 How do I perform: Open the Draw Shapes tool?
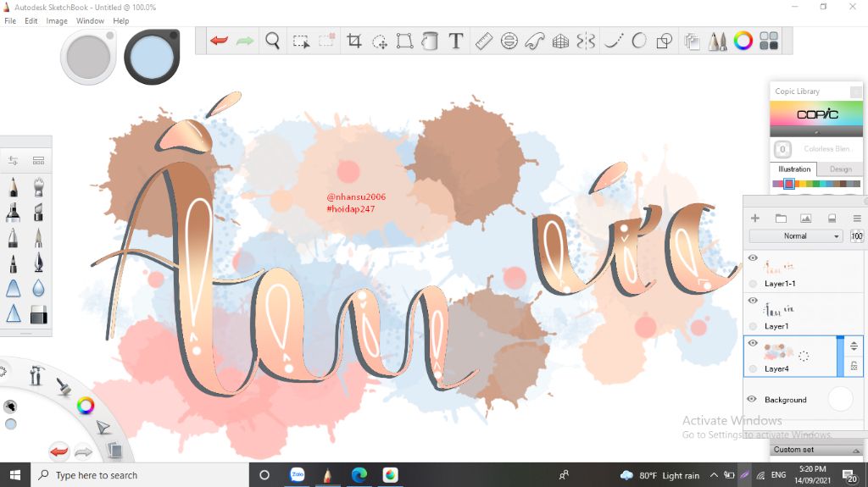click(x=664, y=42)
